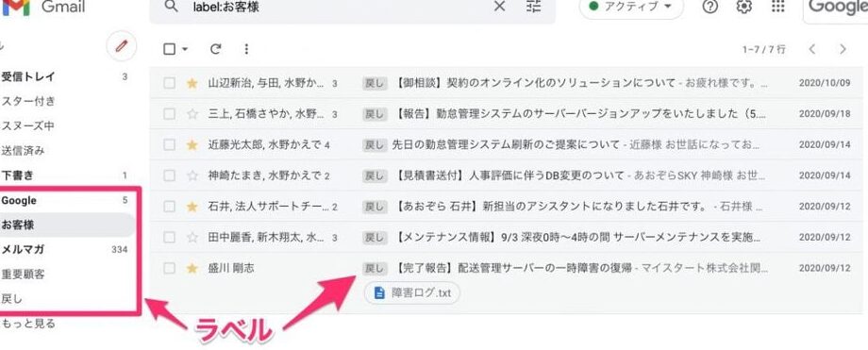Select checkbox for 三上, 石橋さやか email
The width and height of the screenshot is (868, 350).
170,114
